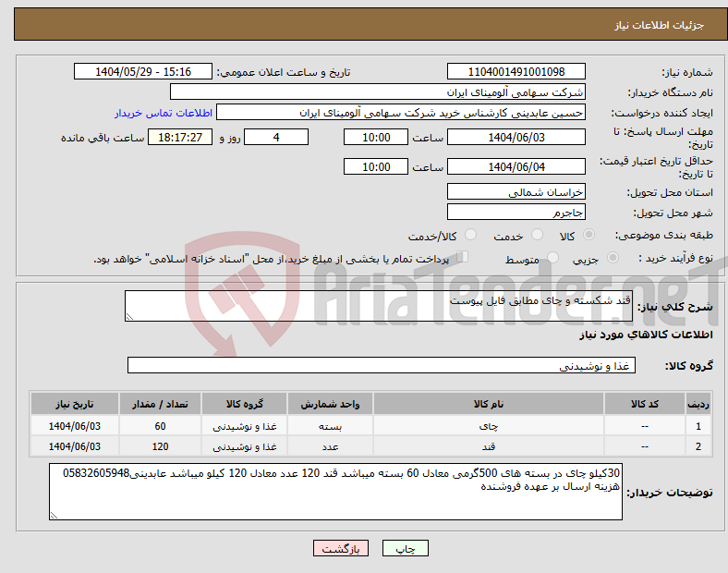728x573 pixels.
Task: Select "جزیی" purchase process type
Action: click(x=614, y=260)
